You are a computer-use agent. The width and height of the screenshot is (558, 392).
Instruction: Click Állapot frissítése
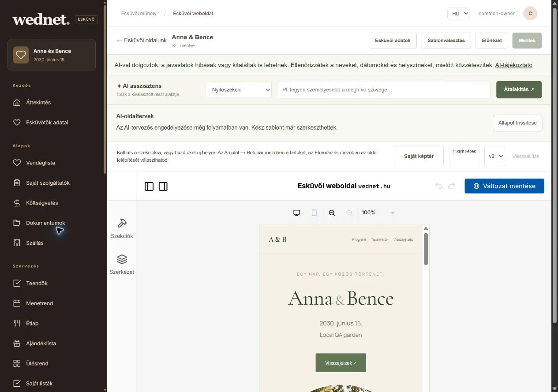pos(517,123)
